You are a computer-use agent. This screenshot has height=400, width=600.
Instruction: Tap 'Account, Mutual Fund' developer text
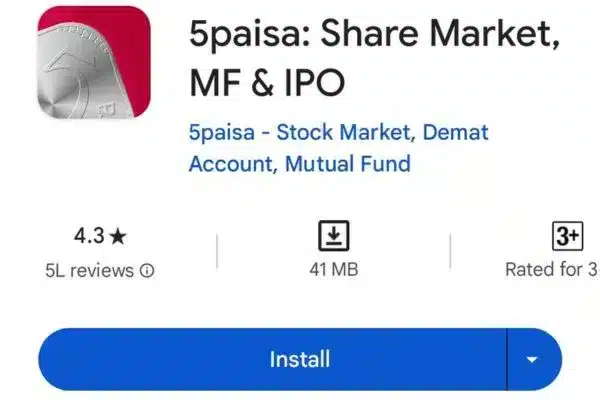point(300,163)
